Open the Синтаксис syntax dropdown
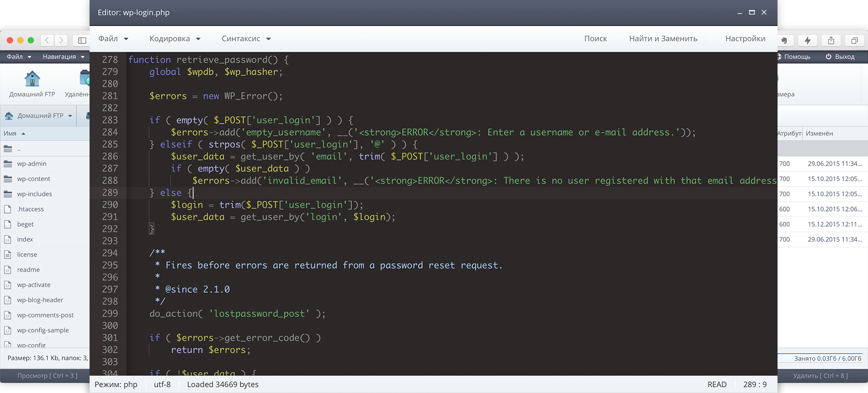This screenshot has height=393, width=868. tap(246, 39)
